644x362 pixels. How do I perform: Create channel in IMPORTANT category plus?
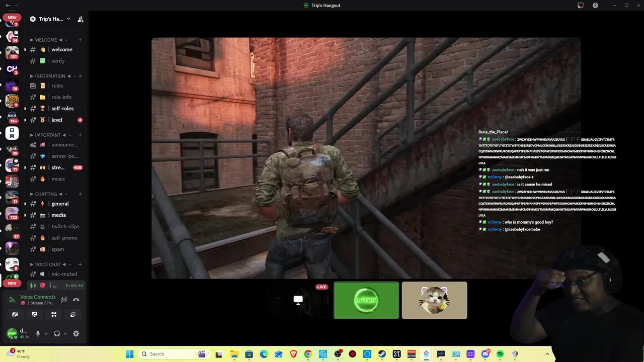(80, 135)
